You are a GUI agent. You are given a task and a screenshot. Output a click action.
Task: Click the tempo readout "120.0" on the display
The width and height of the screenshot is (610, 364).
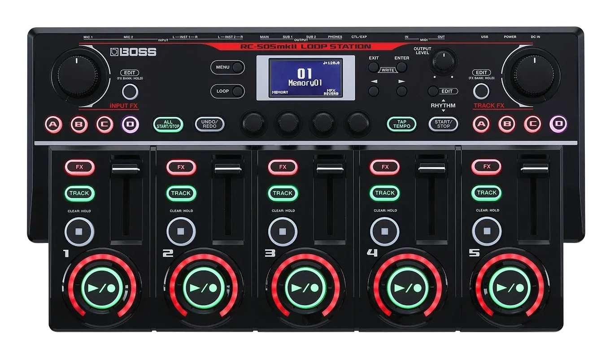point(332,63)
